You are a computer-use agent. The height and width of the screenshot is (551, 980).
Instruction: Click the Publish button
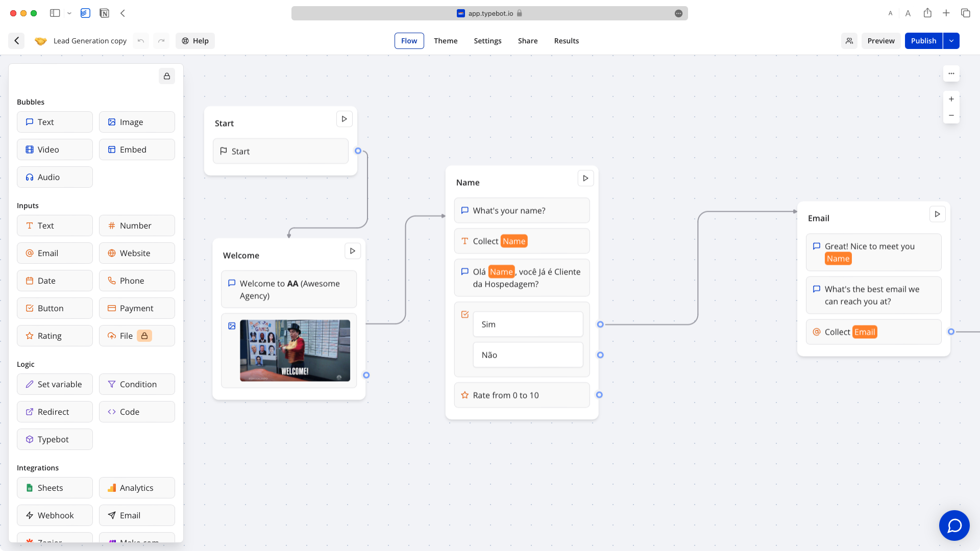[x=923, y=40]
